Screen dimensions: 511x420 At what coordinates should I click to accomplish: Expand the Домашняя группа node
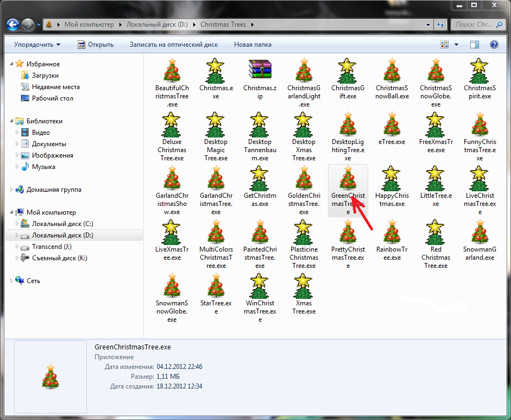(x=12, y=190)
